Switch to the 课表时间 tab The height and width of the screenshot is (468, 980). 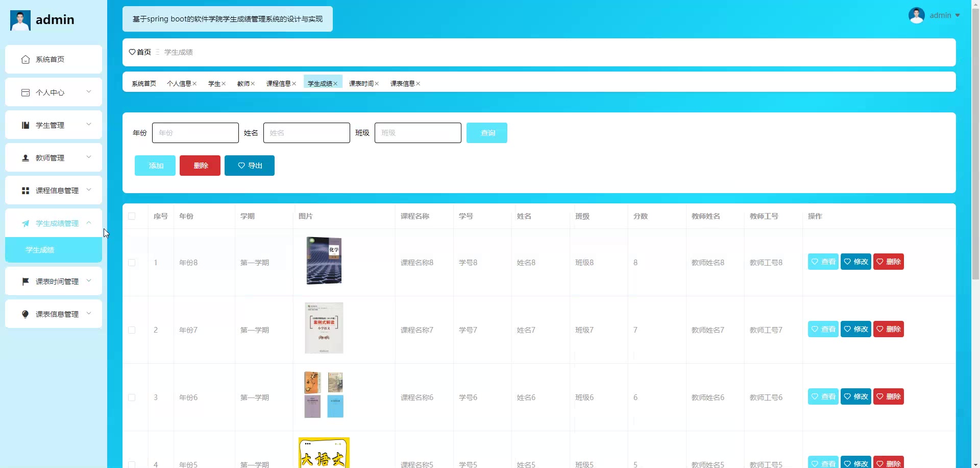click(361, 84)
